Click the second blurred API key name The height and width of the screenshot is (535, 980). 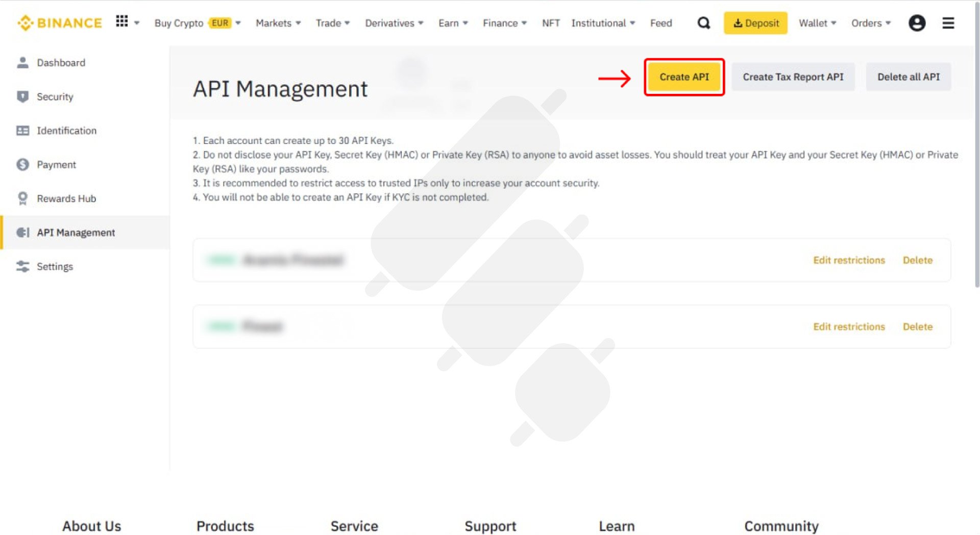[262, 326]
